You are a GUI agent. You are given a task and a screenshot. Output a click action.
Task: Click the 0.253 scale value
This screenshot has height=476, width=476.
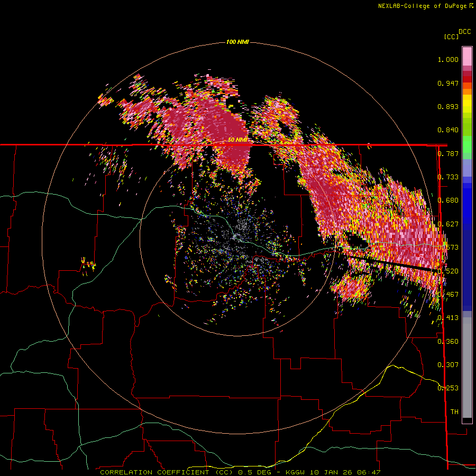[x=448, y=388]
